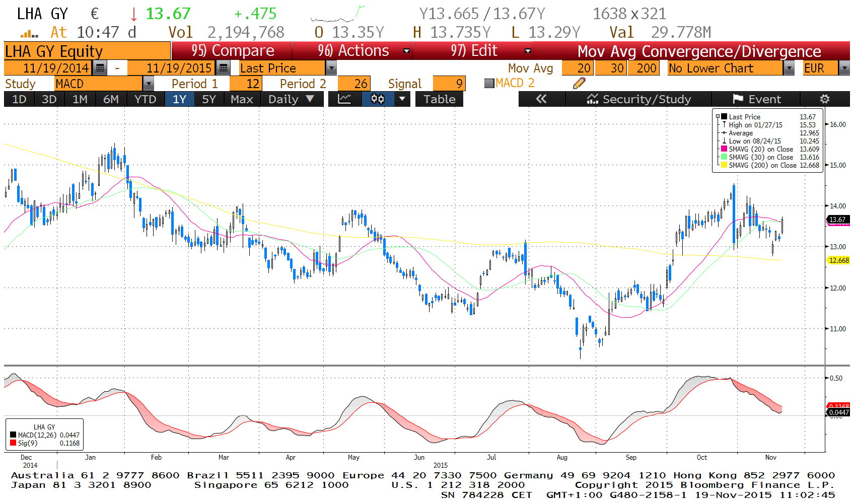
Task: Open the Study MACD dropdown arrow
Action: (x=148, y=84)
